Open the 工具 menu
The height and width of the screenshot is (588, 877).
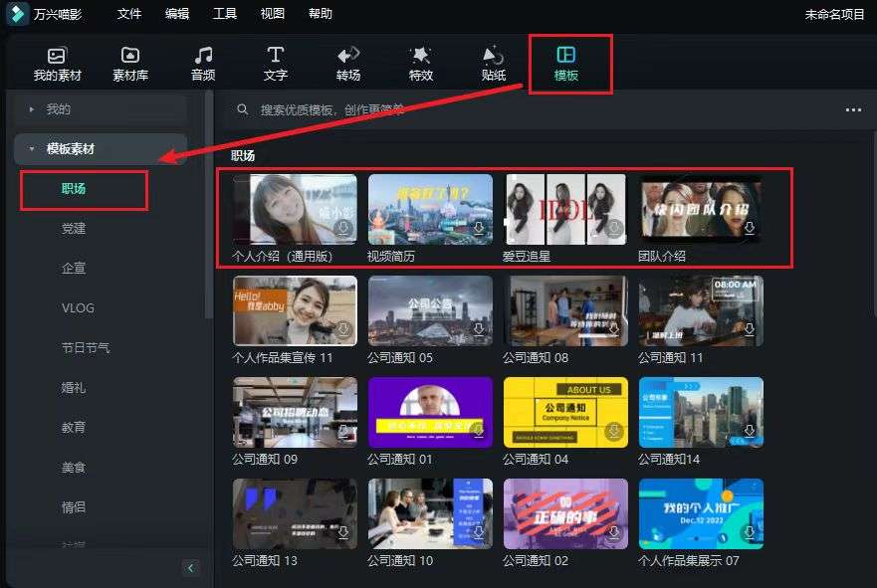225,14
